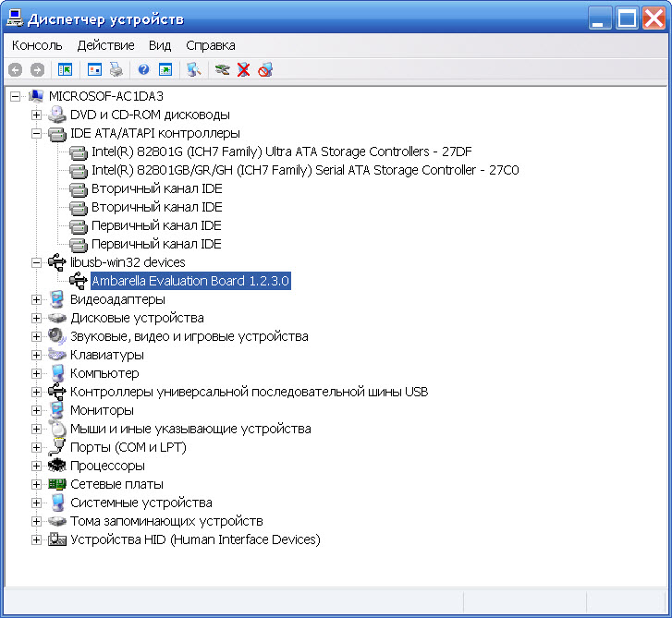
Task: Click the disable device toolbar icon
Action: pyautogui.click(x=265, y=69)
